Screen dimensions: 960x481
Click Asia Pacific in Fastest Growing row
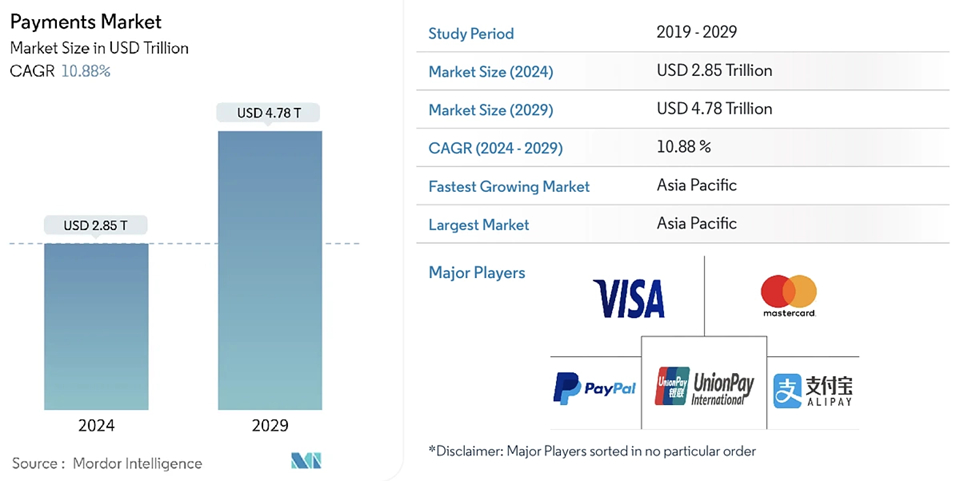(x=697, y=185)
